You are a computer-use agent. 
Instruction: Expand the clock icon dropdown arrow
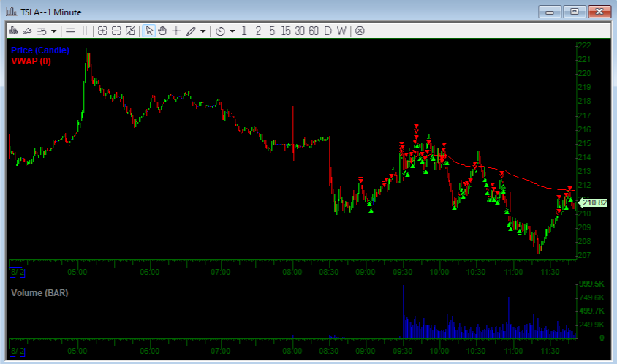232,31
